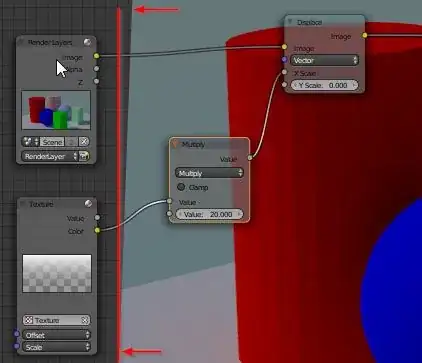The width and height of the screenshot is (422, 363).
Task: Enable the Clamp checkbox in Multiply node
Action: [181, 187]
